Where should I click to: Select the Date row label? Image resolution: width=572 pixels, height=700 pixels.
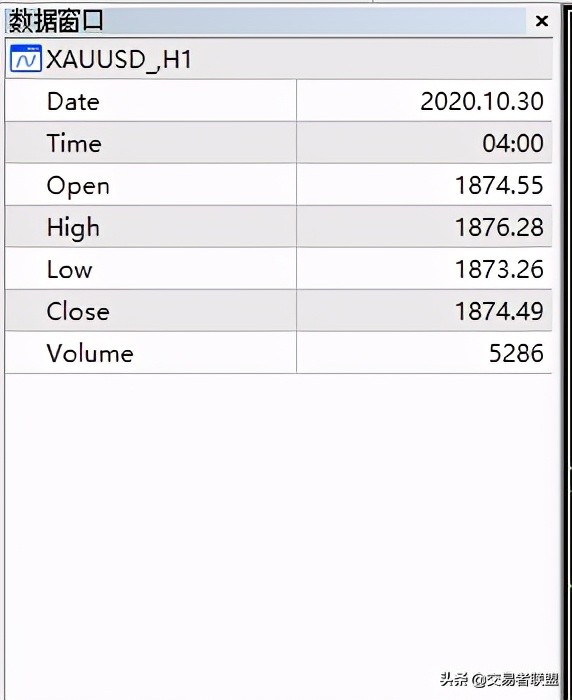(x=73, y=101)
